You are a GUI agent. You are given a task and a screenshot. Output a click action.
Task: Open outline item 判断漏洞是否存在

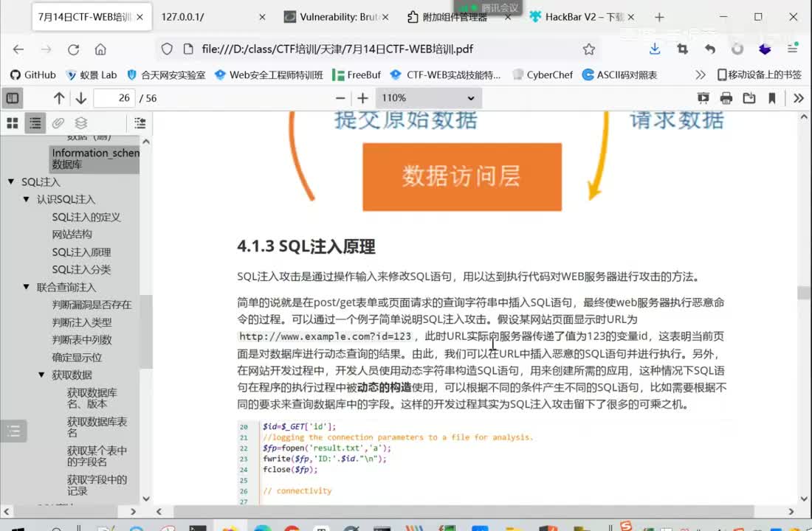[92, 305]
